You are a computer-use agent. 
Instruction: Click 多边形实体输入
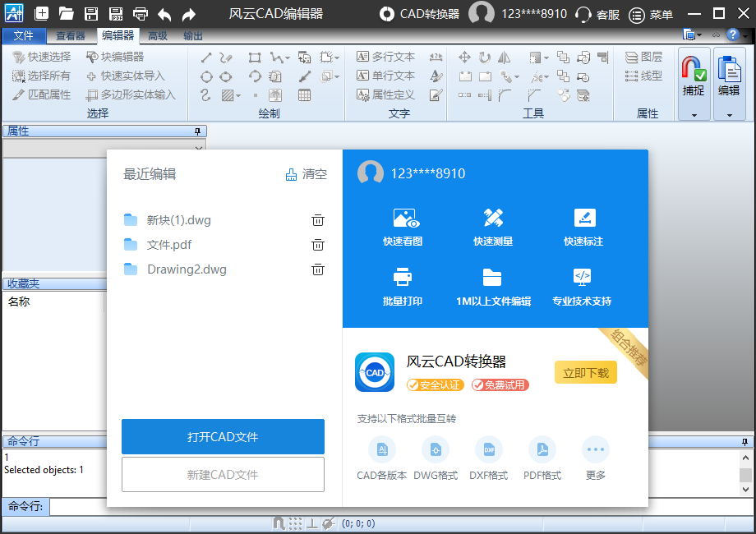131,94
